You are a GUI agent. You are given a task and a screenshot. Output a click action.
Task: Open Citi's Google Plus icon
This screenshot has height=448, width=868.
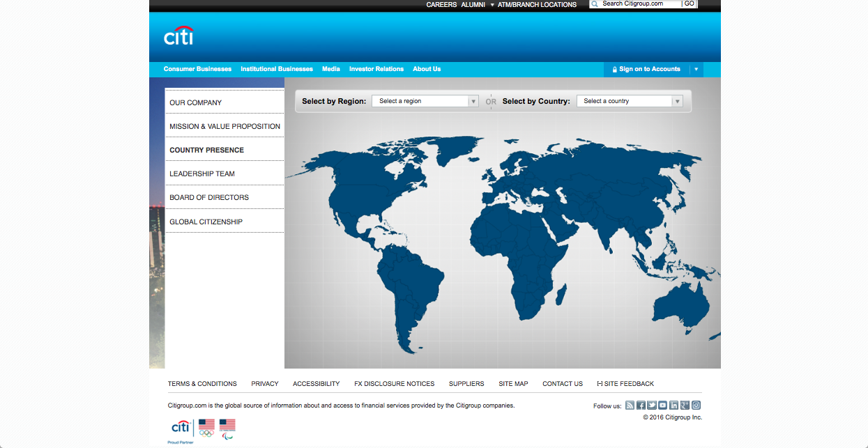[x=685, y=405]
